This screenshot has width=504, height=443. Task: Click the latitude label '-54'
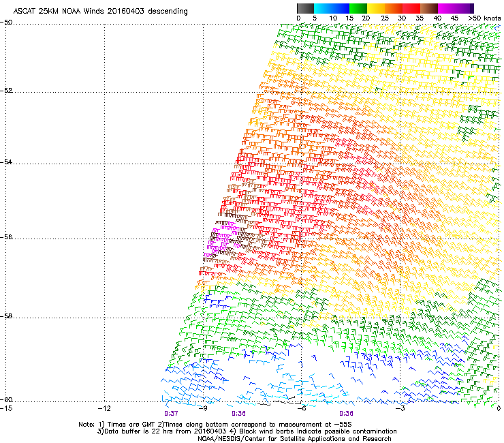pyautogui.click(x=6, y=162)
